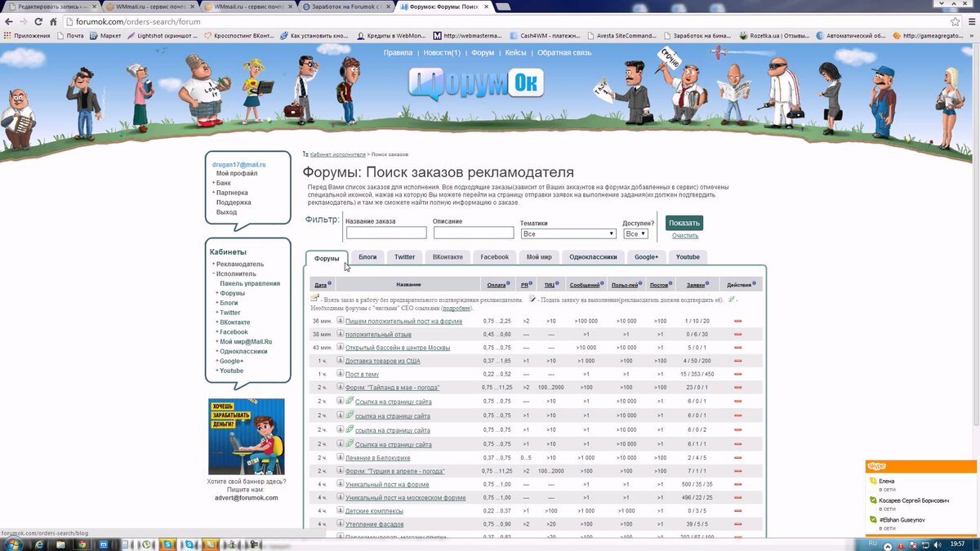
Task: Open Rozetka.ua bookmark in bookmarks bar
Action: pos(773,35)
